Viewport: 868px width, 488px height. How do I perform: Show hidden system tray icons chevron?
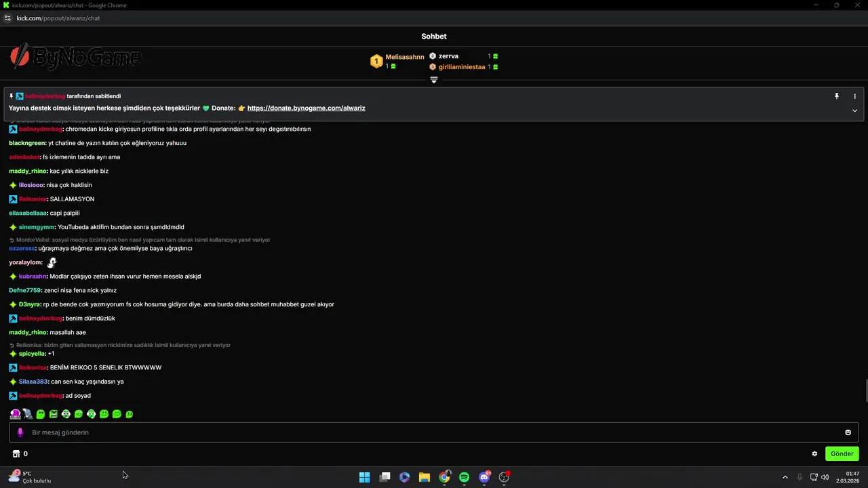(x=785, y=477)
